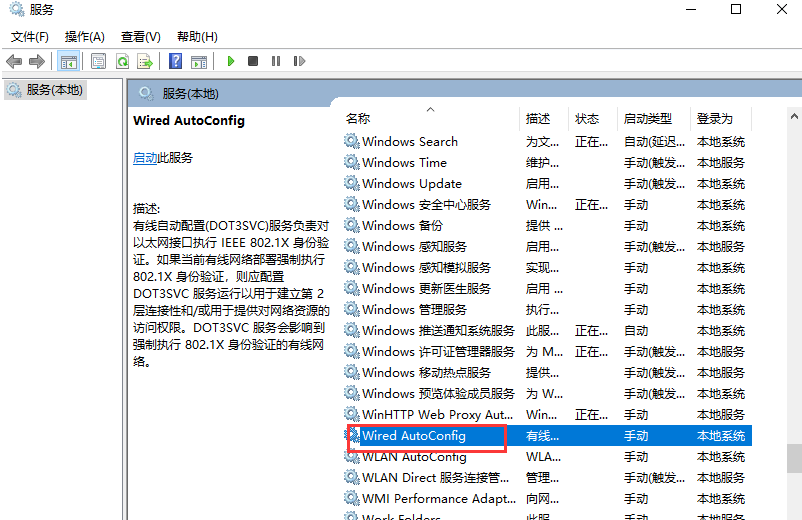Click the Refresh toolbar icon
The height and width of the screenshot is (520, 802).
click(x=122, y=61)
